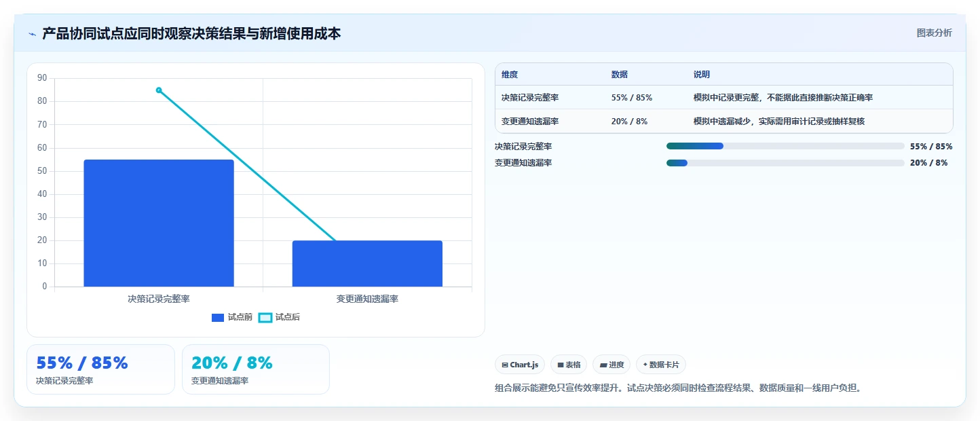980x421 pixels.
Task: Click the 变更通知遗漏率 progress bar
Action: [x=785, y=163]
